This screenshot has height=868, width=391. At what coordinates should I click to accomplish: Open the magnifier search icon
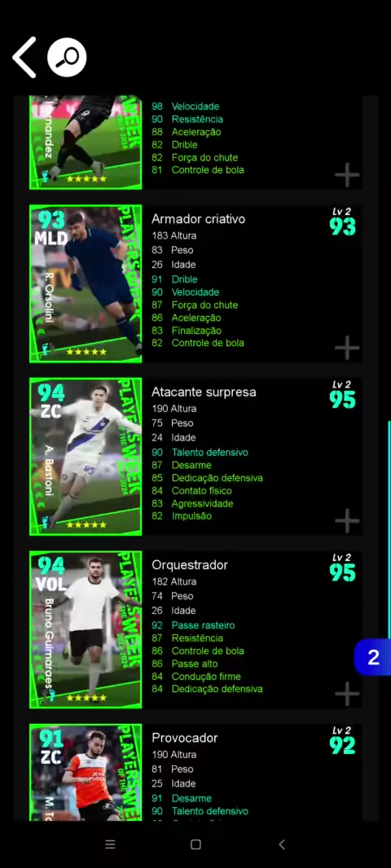(67, 57)
